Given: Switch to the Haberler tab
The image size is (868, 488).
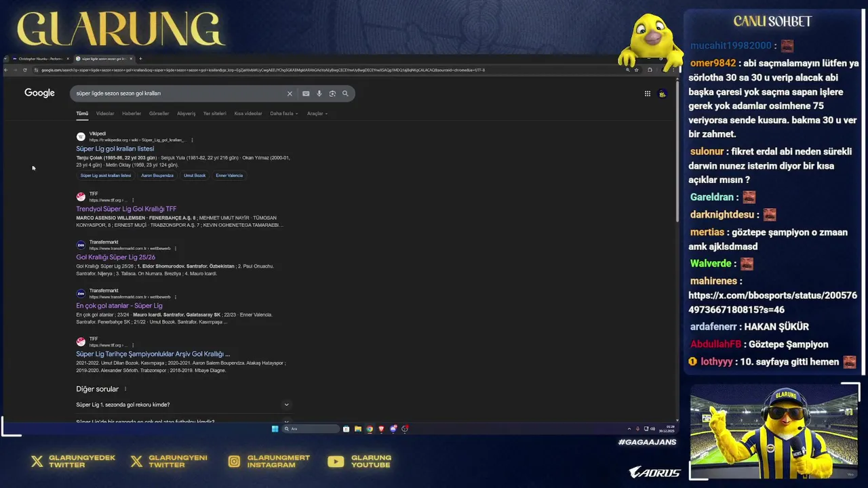Looking at the screenshot, I should click(x=132, y=113).
